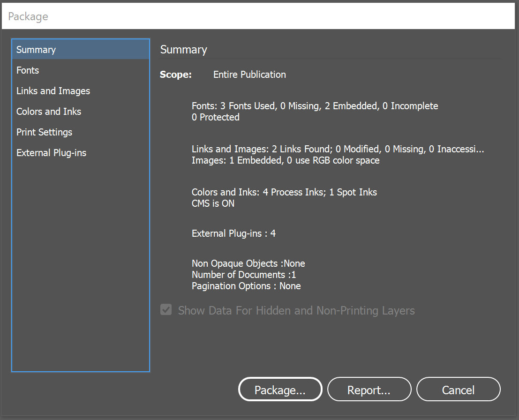Click the Pagination Options text
Viewport: 519px width, 420px height.
click(x=246, y=286)
